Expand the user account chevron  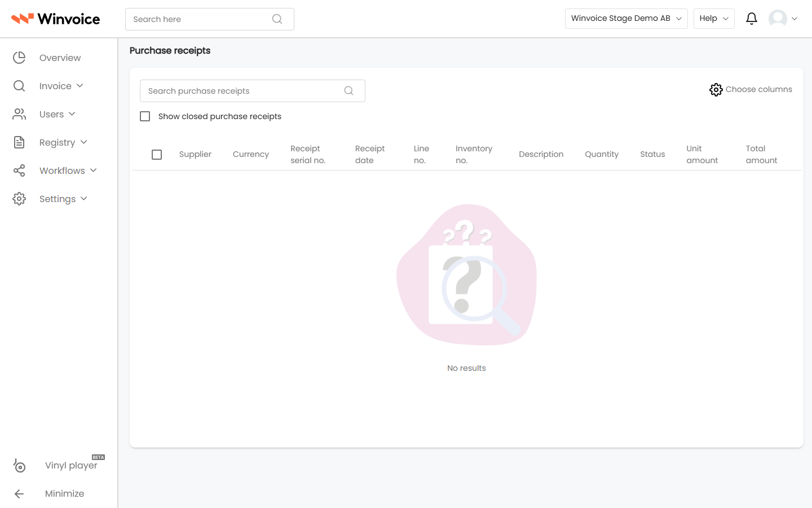(x=795, y=19)
